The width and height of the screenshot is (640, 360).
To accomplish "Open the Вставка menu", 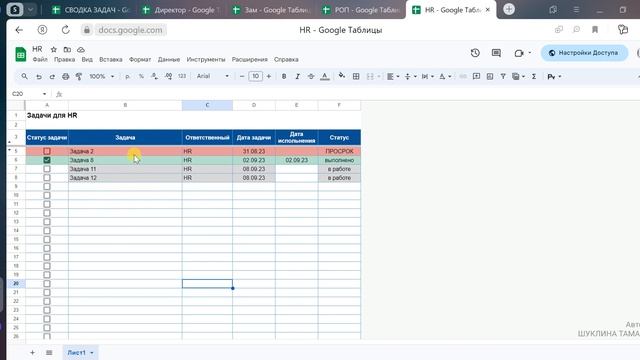I will click(x=111, y=60).
